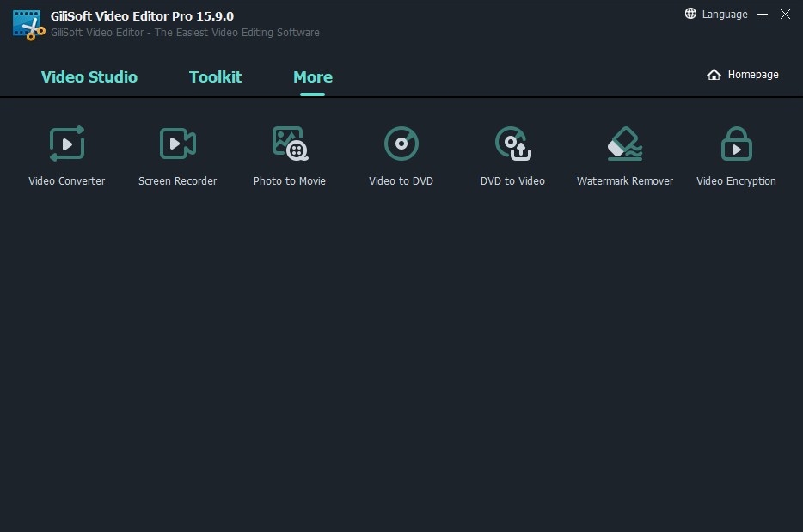
Task: Select the Video to DVD disc icon
Action: pyautogui.click(x=401, y=144)
